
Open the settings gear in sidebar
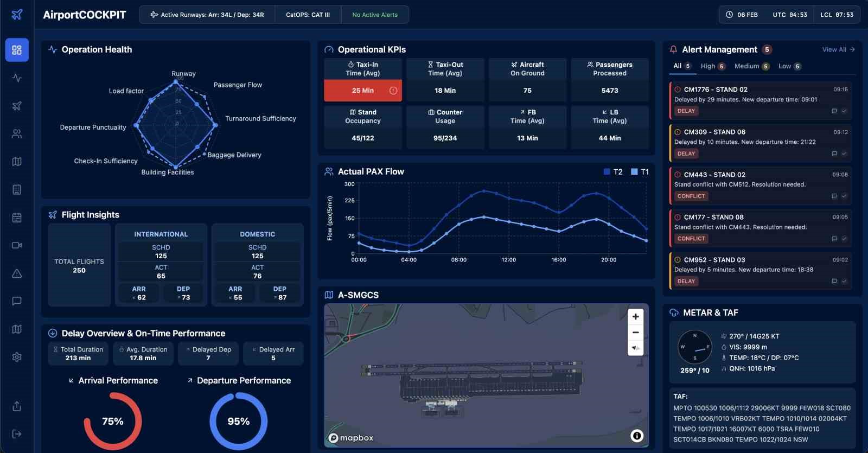click(x=17, y=357)
